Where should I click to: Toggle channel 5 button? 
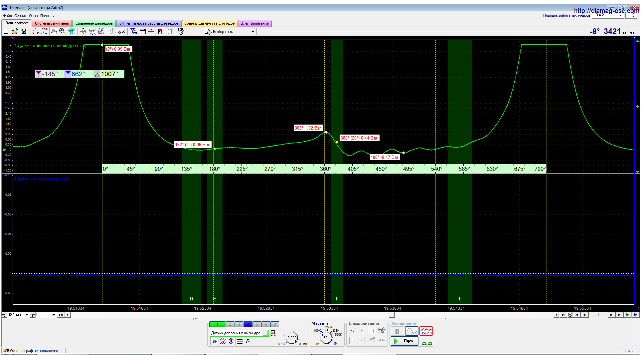click(257, 324)
